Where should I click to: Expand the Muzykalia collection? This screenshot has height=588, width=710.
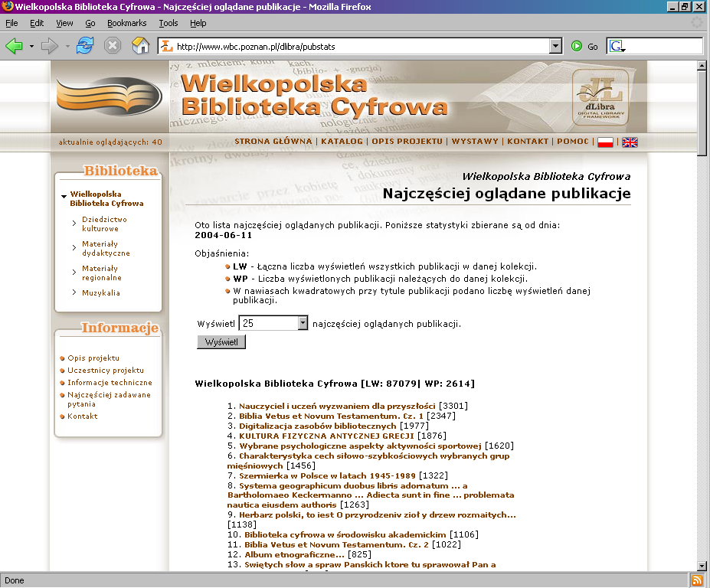tap(74, 292)
